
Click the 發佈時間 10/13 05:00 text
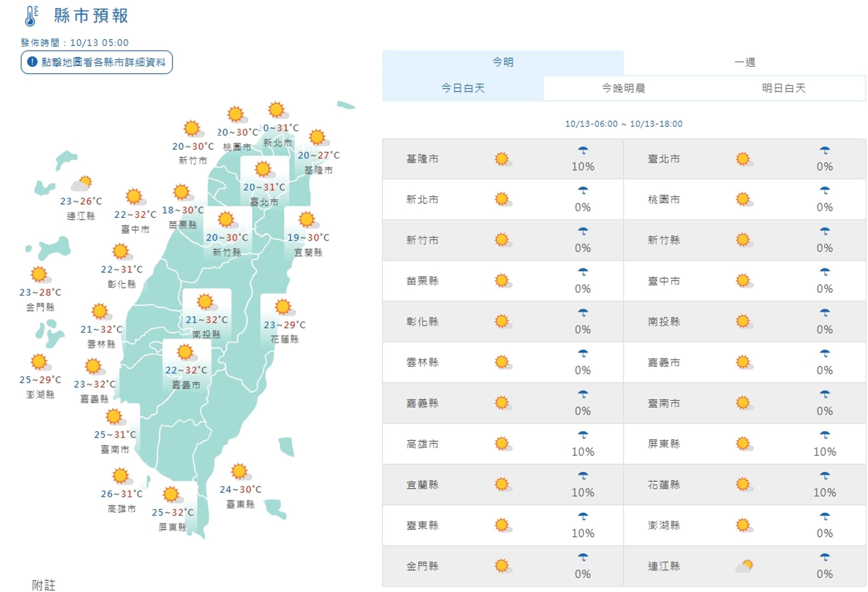[75, 43]
